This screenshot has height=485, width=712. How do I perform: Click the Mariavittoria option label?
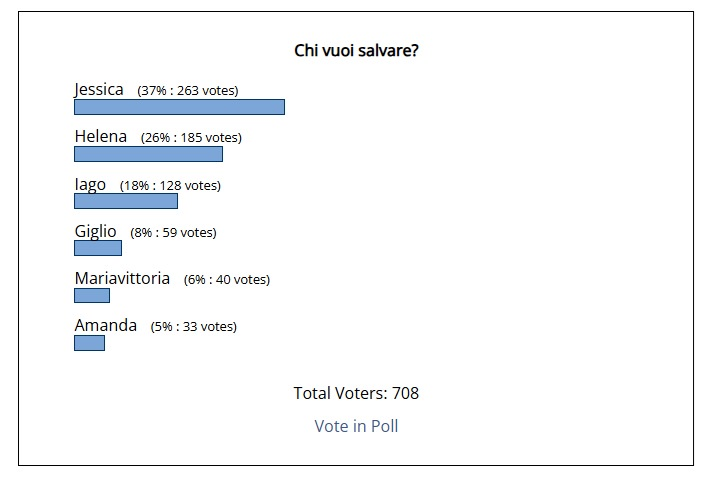pos(122,279)
